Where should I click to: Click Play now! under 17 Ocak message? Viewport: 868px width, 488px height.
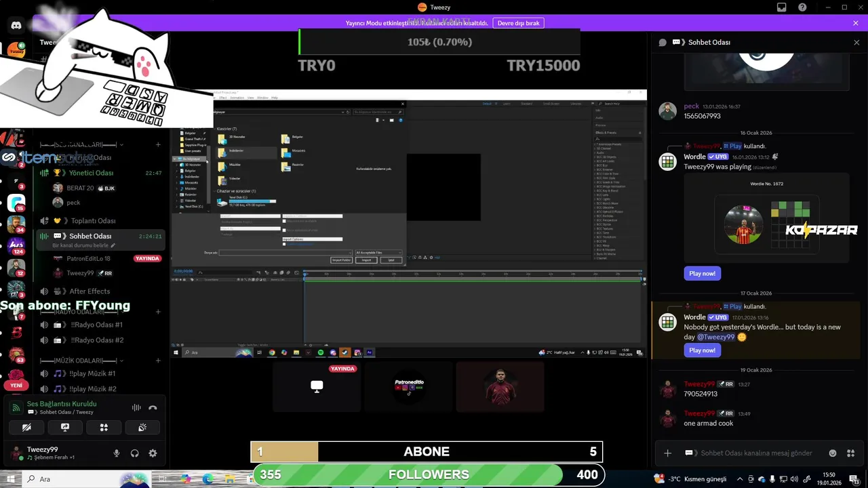702,350
